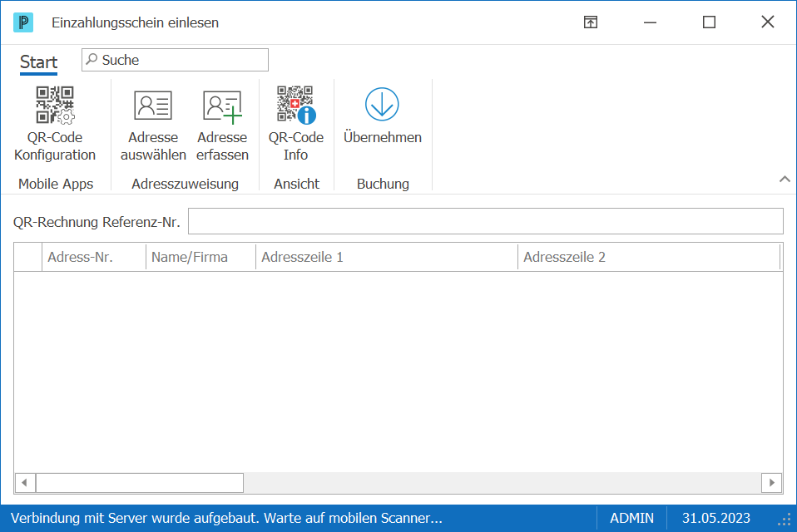Sort by Adress-Nr. column header

tap(94, 257)
